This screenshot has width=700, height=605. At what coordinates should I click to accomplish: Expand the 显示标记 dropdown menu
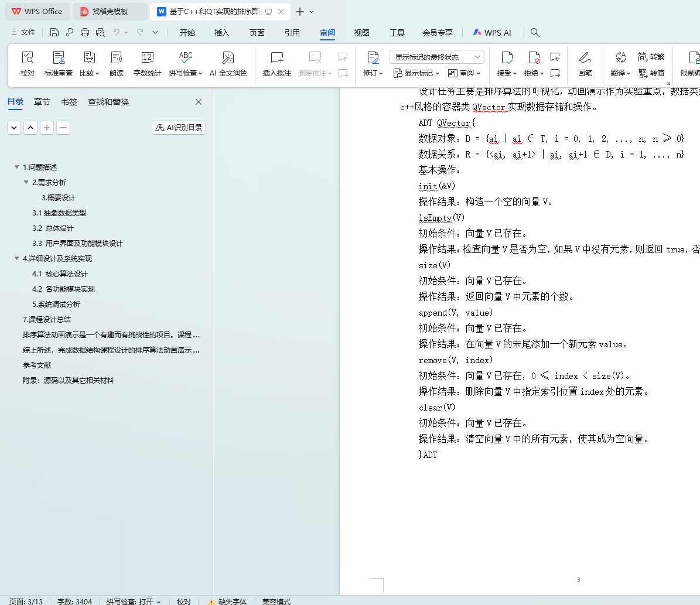[415, 73]
